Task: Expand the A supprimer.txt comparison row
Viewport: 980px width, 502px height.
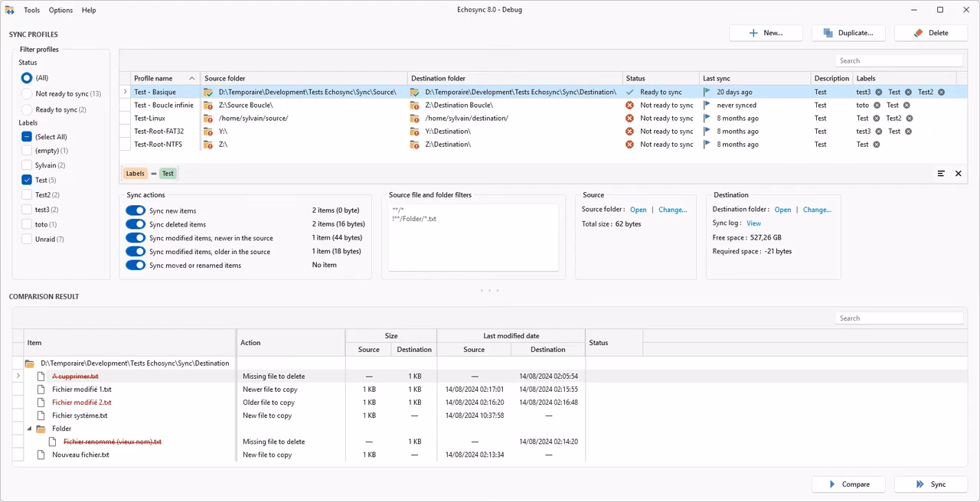Action: [x=18, y=376]
